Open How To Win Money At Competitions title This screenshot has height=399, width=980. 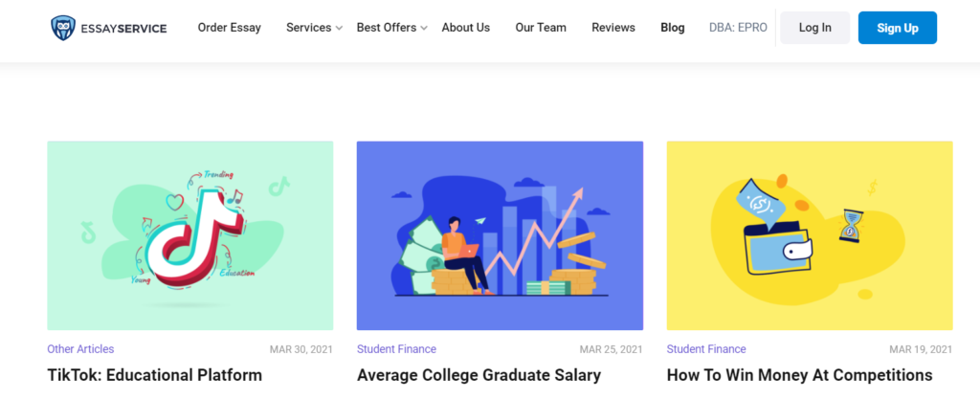click(x=799, y=375)
